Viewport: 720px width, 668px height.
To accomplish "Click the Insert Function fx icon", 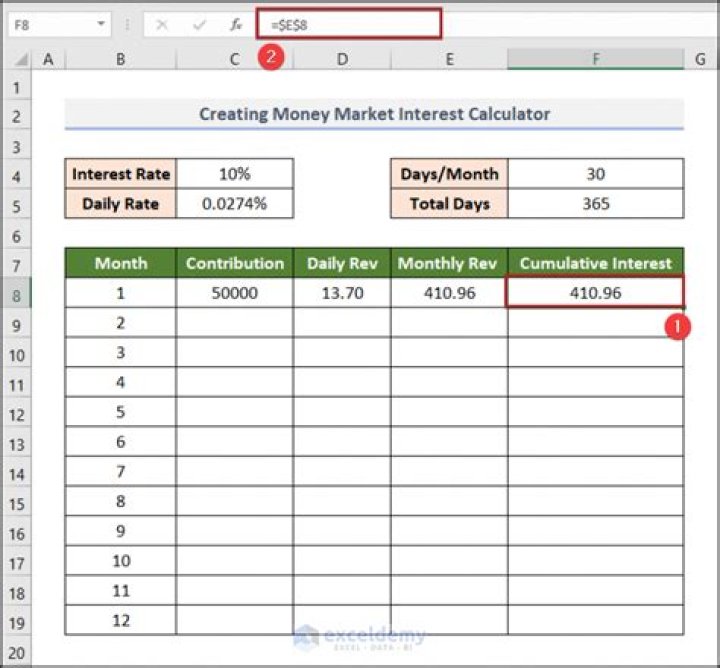I will pos(235,24).
